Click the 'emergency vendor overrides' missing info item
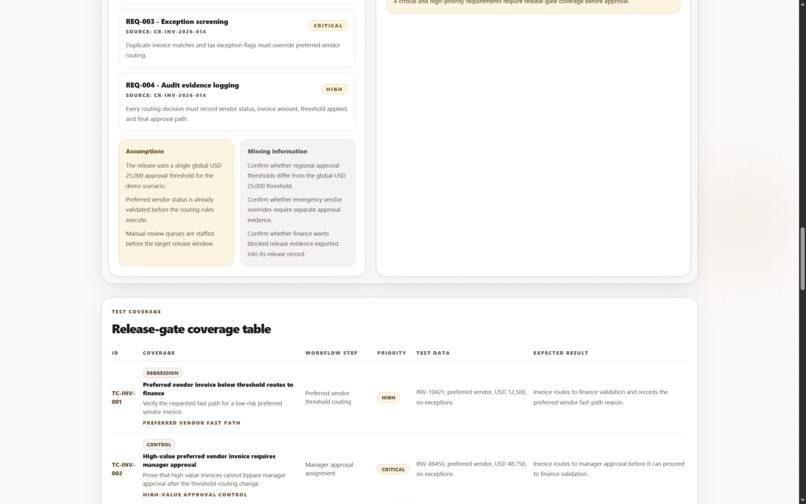Image resolution: width=806 pixels, height=504 pixels. pos(295,210)
